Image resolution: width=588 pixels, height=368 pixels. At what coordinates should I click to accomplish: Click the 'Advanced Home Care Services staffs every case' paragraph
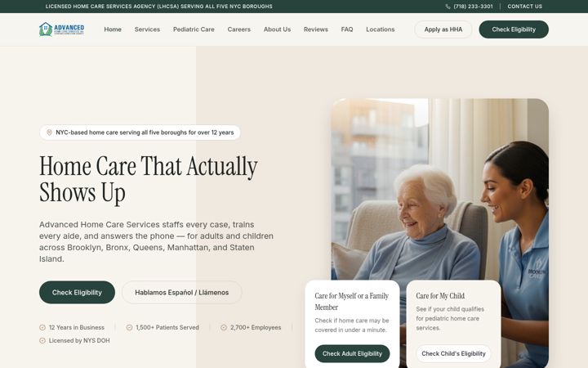click(x=156, y=241)
